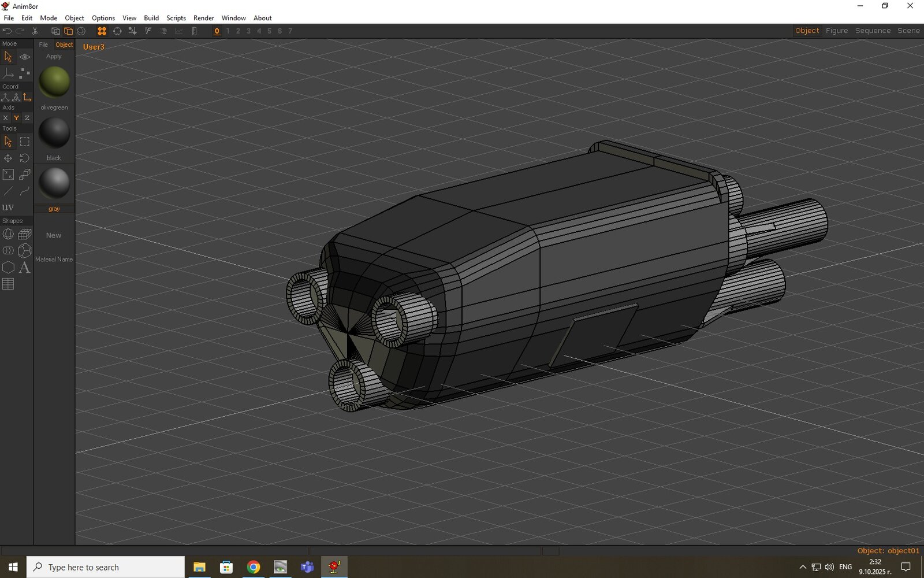
Task: Click the UV texture tool
Action: (x=8, y=207)
